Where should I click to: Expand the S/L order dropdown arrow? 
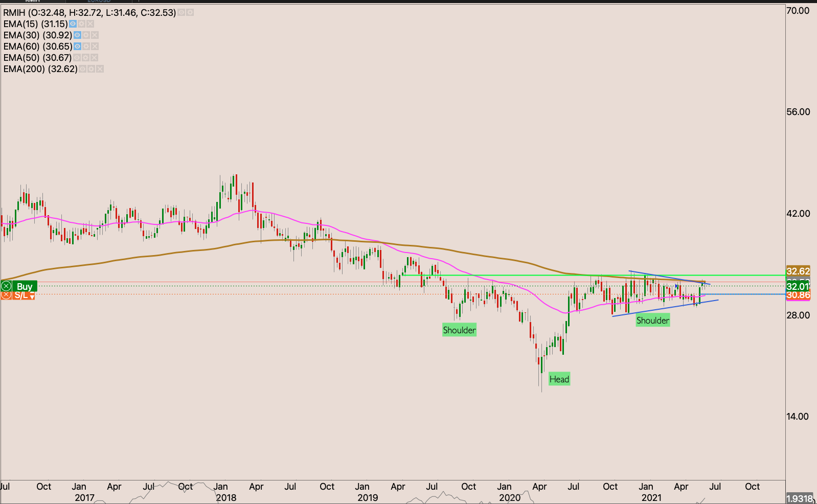coord(32,296)
